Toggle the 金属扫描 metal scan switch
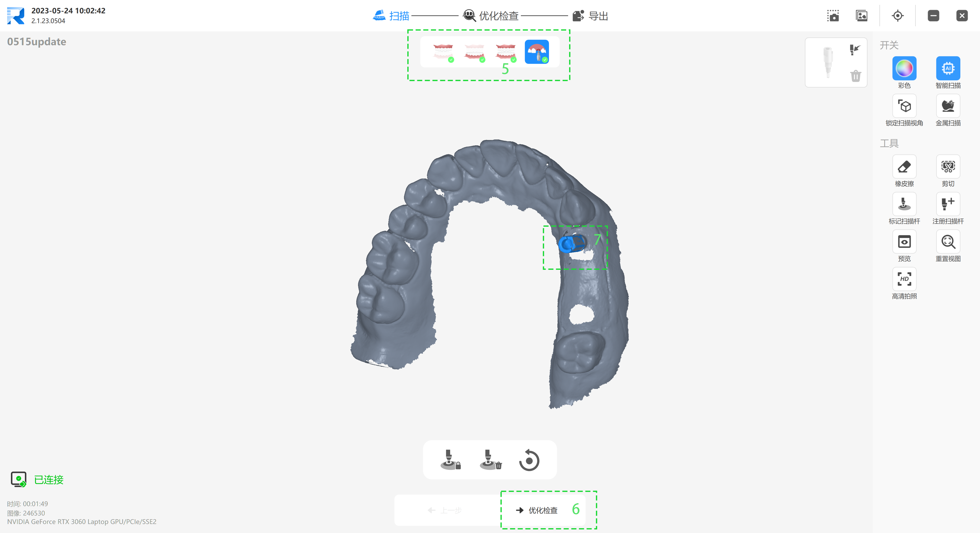Screen dimensions: 980x533 948,106
